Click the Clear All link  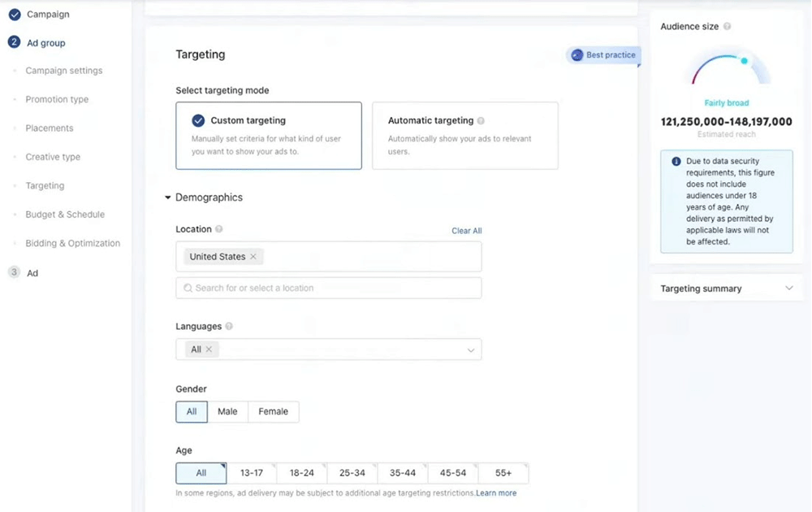[466, 231]
